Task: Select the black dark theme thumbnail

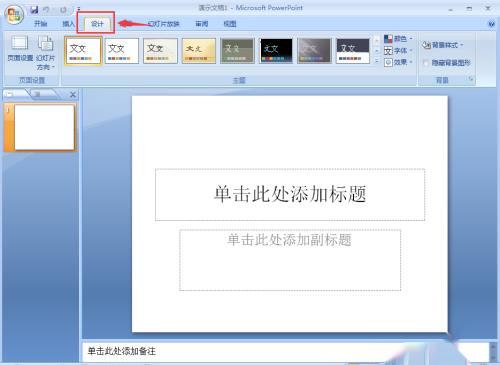Action: pyautogui.click(x=276, y=51)
